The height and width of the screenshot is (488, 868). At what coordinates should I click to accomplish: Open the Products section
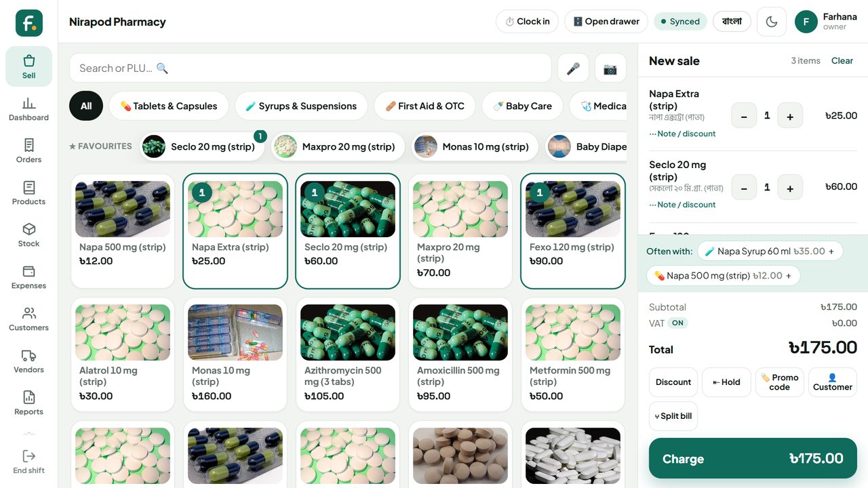pos(28,192)
